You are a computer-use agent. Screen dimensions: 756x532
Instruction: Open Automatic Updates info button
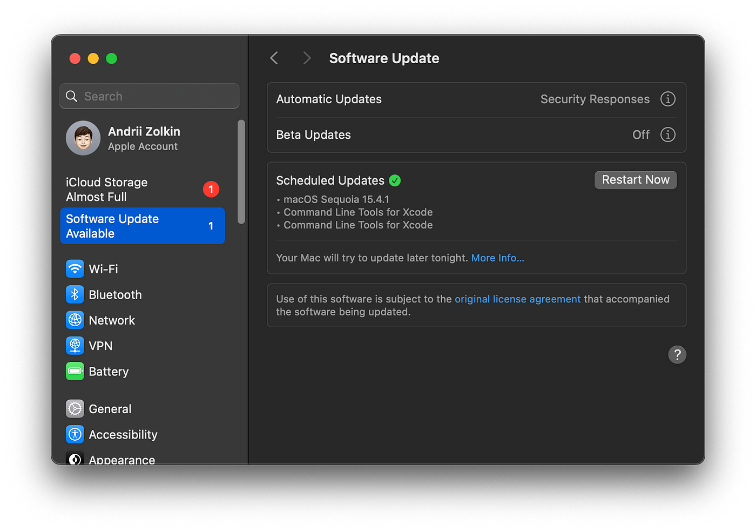tap(668, 99)
